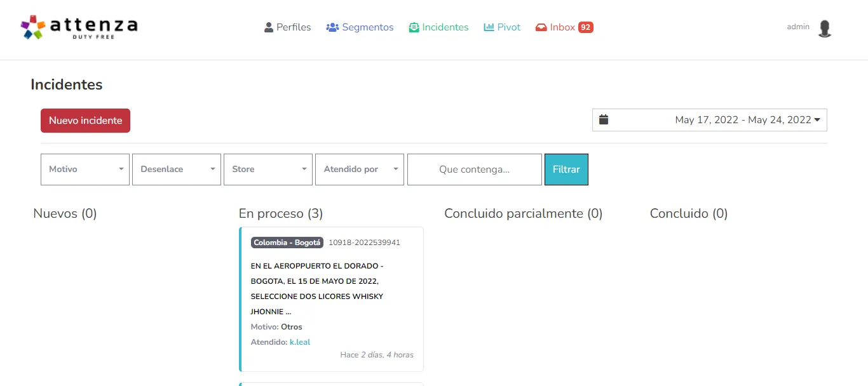Viewport: 868px width, 386px height.
Task: Click the Pivot chart icon
Action: [x=489, y=27]
